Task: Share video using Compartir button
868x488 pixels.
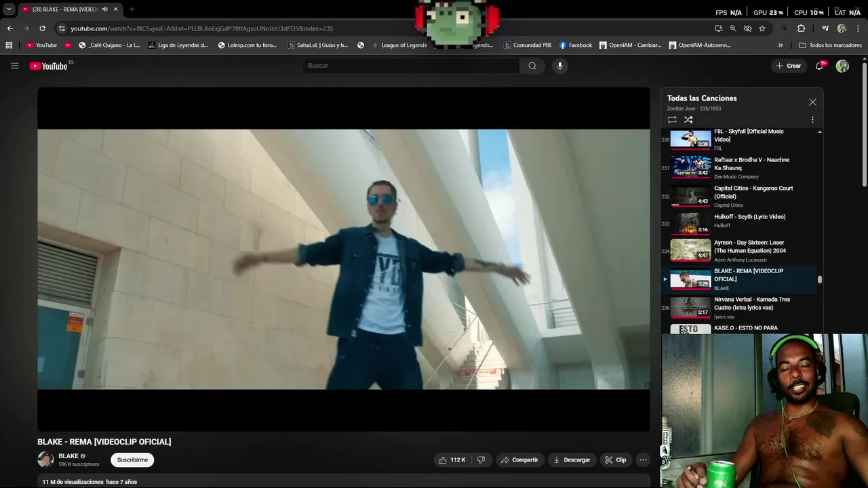Action: 519,460
